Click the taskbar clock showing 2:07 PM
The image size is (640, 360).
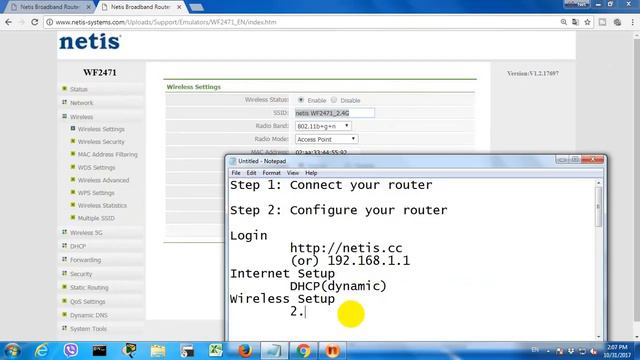point(618,351)
